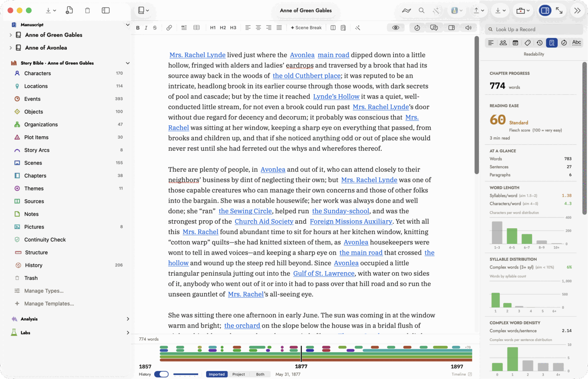Click the trash can toolbar icon

(x=87, y=11)
